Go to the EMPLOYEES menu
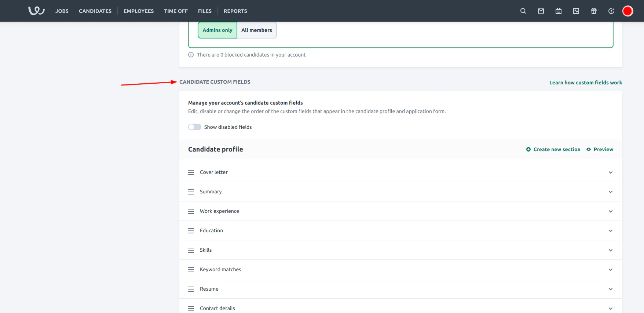This screenshot has width=644, height=313. pyautogui.click(x=139, y=11)
